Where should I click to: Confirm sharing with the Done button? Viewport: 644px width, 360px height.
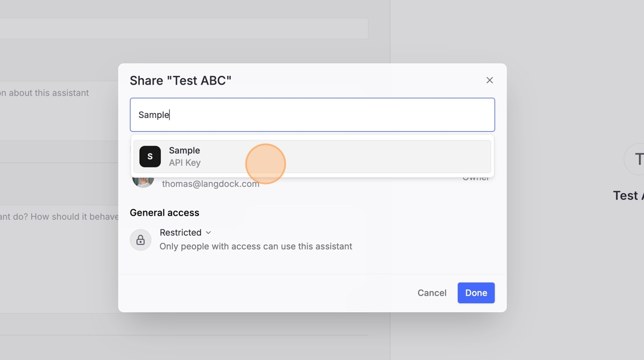476,293
